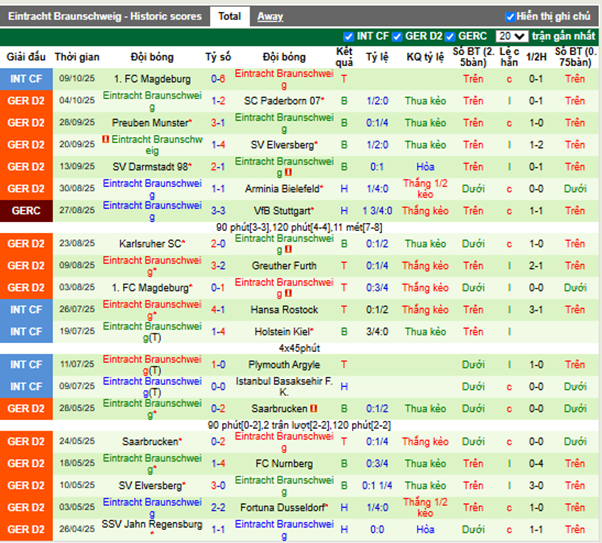Click the 1 3/4:0 odds on 27/08/25
The width and height of the screenshot is (602, 543).
(x=377, y=211)
